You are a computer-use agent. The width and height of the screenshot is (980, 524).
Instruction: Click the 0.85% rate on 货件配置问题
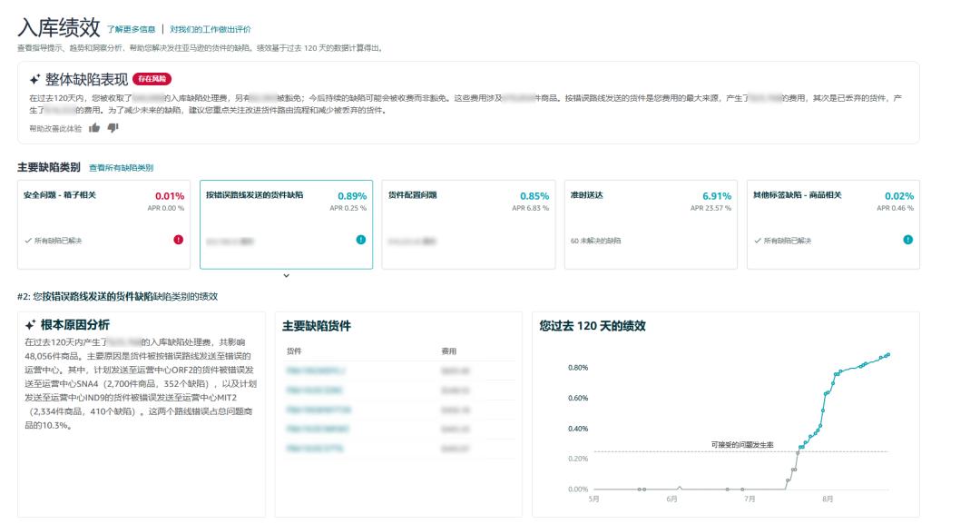(534, 196)
